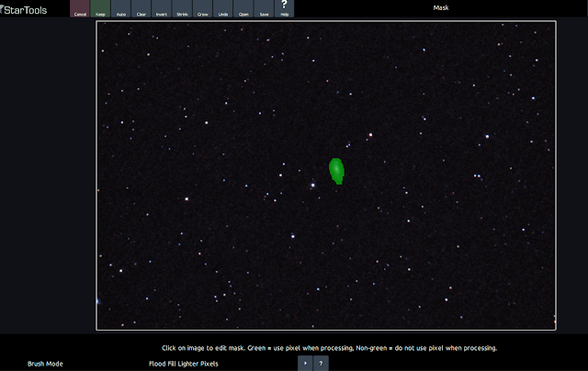
Task: Click the mask instruction text below image
Action: [x=328, y=348]
